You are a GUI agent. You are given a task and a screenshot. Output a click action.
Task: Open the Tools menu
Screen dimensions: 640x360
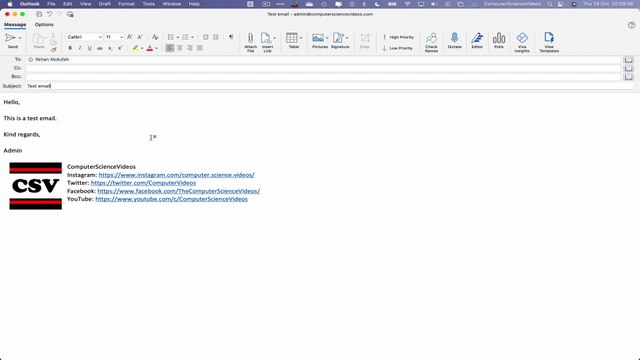(x=149, y=4)
